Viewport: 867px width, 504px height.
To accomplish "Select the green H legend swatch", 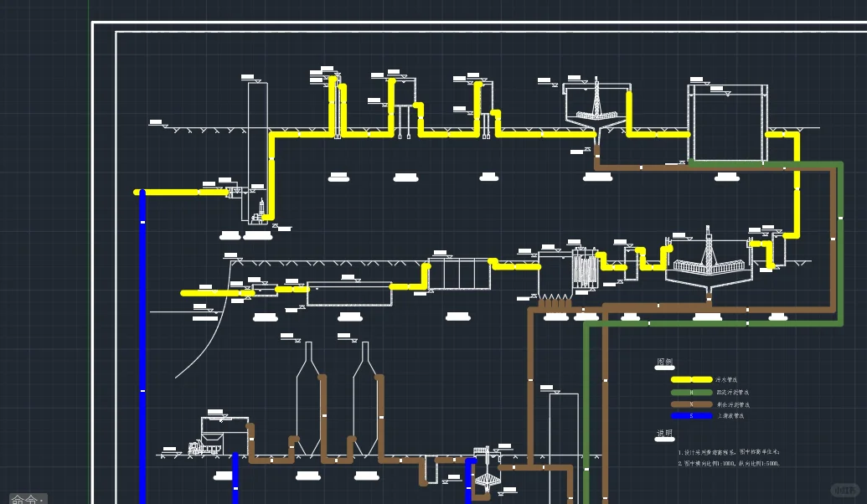I will point(691,393).
